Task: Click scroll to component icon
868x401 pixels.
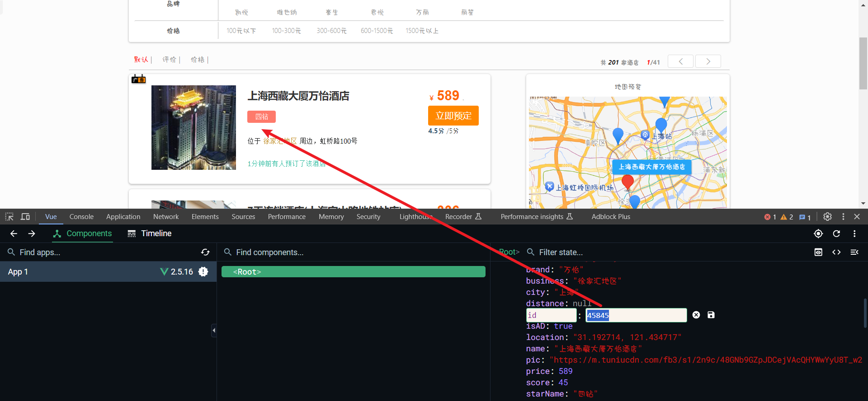Action: point(818,252)
